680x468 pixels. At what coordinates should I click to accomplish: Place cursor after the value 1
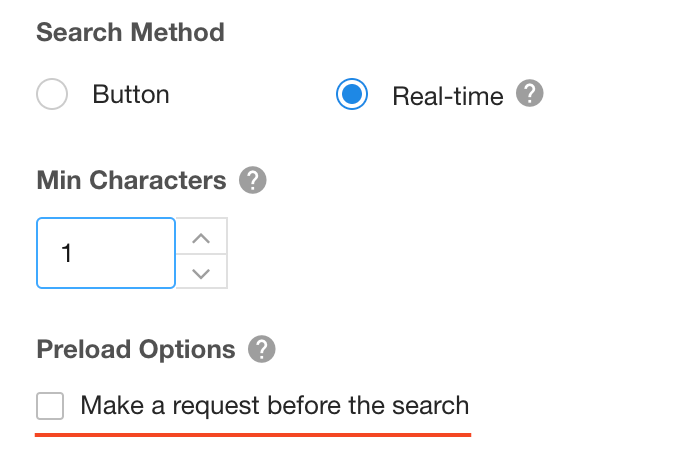pyautogui.click(x=74, y=253)
